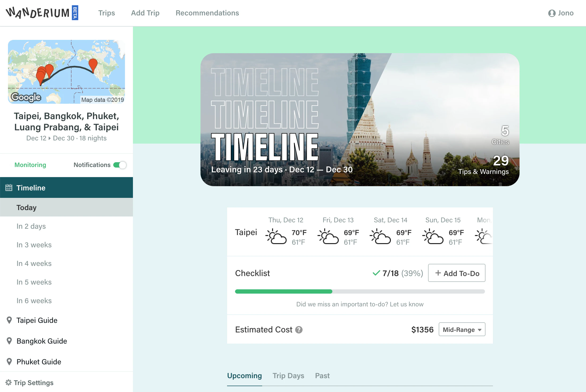
Task: Click the 'Map data ©2019' attribution
Action: coord(103,100)
